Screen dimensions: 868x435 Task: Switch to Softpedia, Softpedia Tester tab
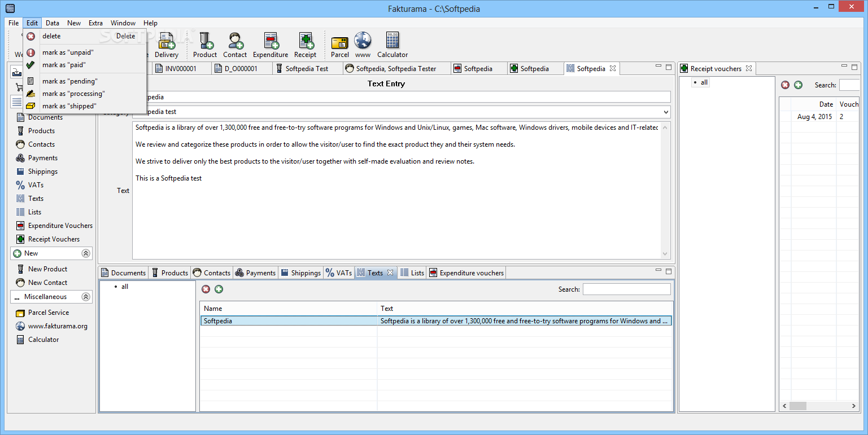coord(396,69)
